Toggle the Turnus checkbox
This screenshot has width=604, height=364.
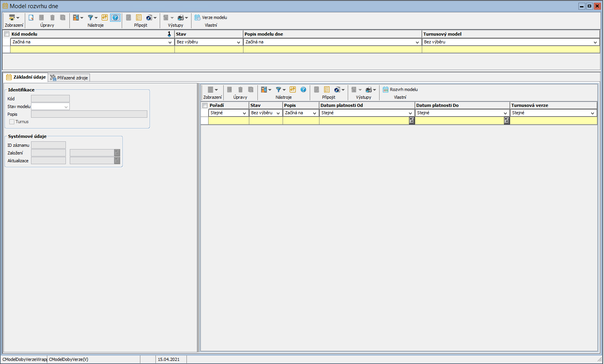(x=12, y=122)
